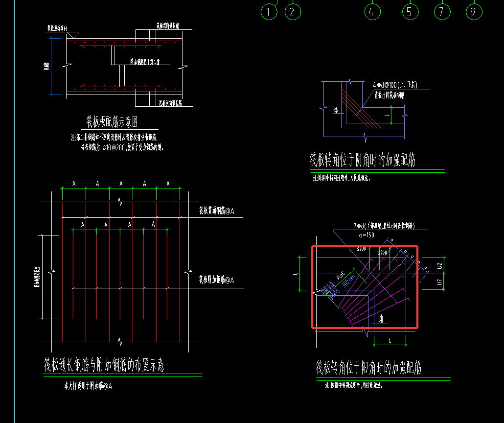Click the 筏板转角位于阴角时的加强配筋 title
This screenshot has height=423, width=504.
pyautogui.click(x=363, y=160)
